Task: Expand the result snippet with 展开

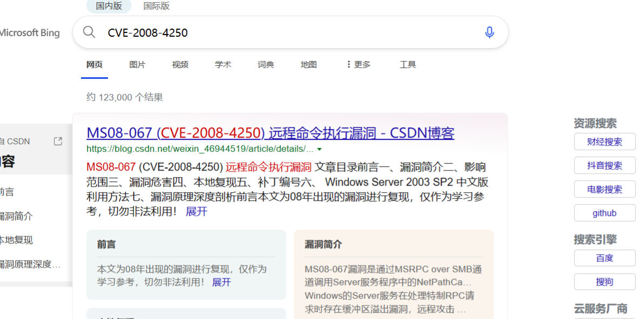Action: click(x=196, y=212)
